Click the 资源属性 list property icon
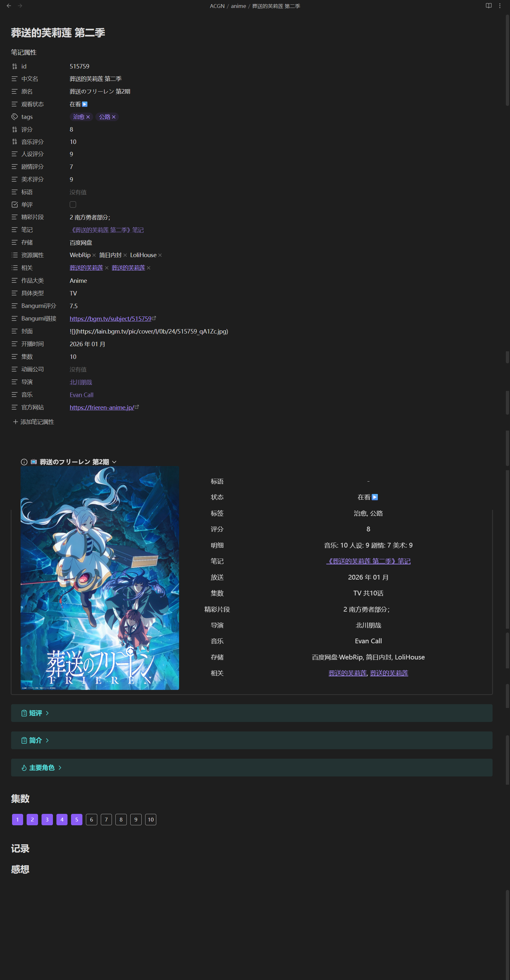 (x=15, y=255)
